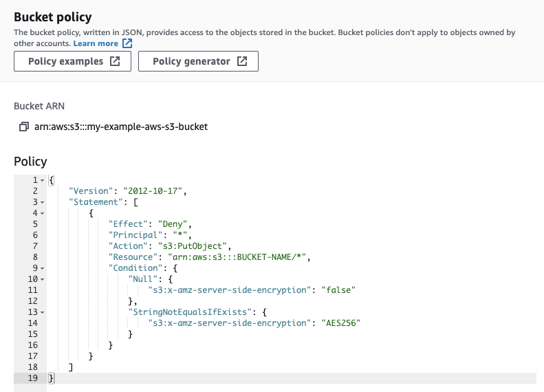Open the Policy generator button
The width and height of the screenshot is (544, 392).
(x=198, y=61)
